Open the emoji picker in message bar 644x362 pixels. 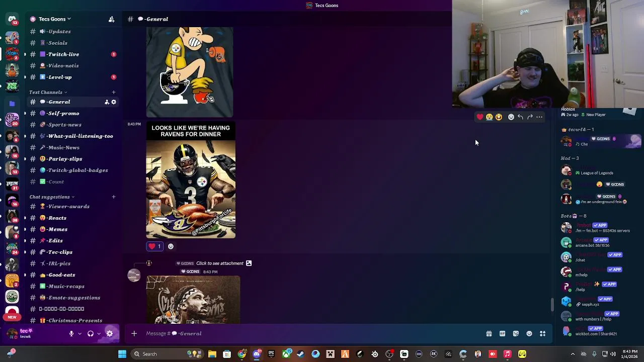tap(529, 333)
